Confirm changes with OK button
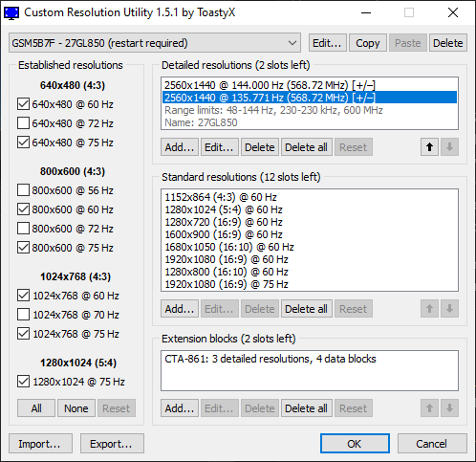 [x=355, y=444]
